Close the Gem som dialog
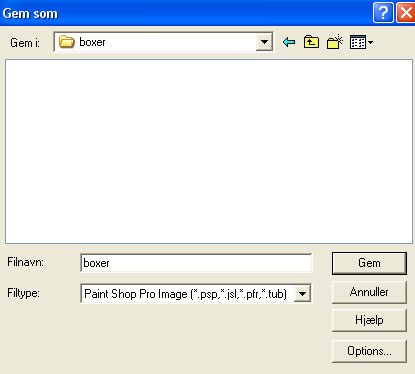 point(406,13)
